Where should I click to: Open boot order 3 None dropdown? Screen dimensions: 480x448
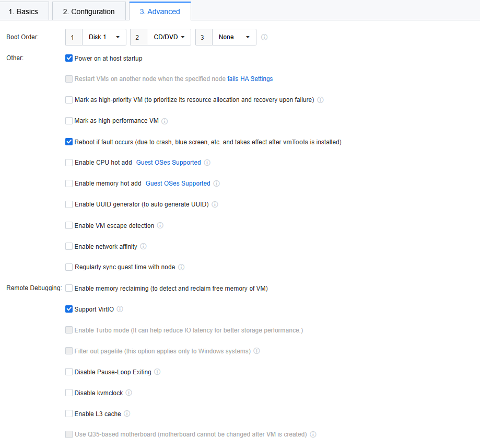(234, 37)
